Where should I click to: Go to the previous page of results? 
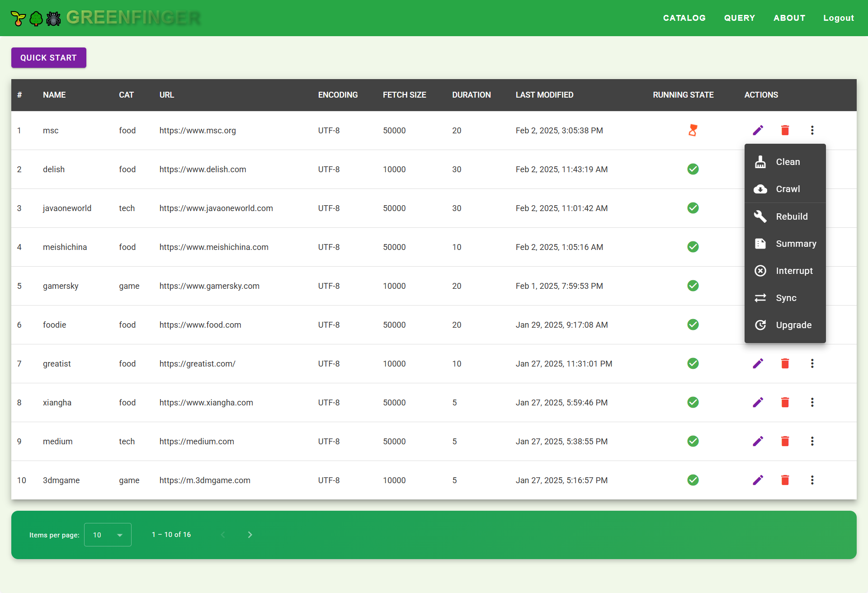pos(223,535)
